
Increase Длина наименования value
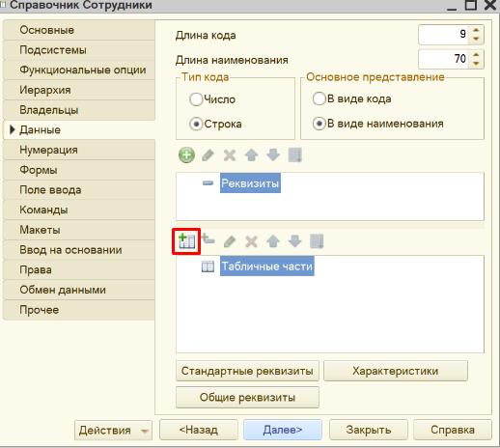(476, 55)
